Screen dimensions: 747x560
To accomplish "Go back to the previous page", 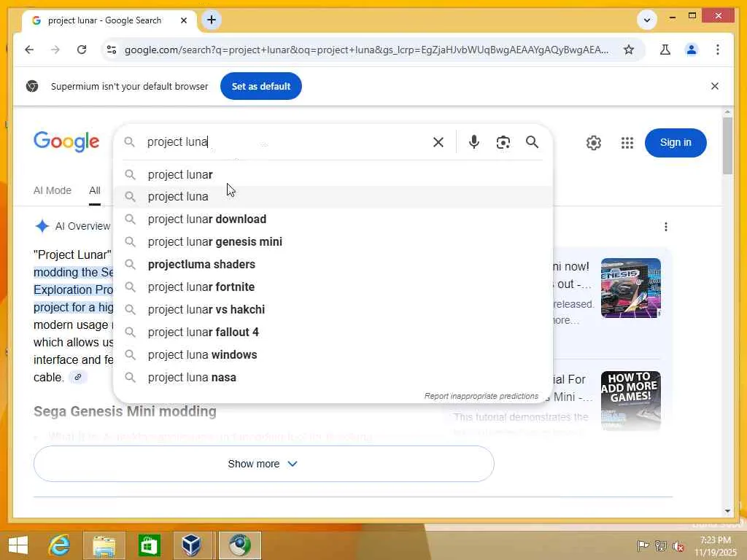I will [29, 50].
